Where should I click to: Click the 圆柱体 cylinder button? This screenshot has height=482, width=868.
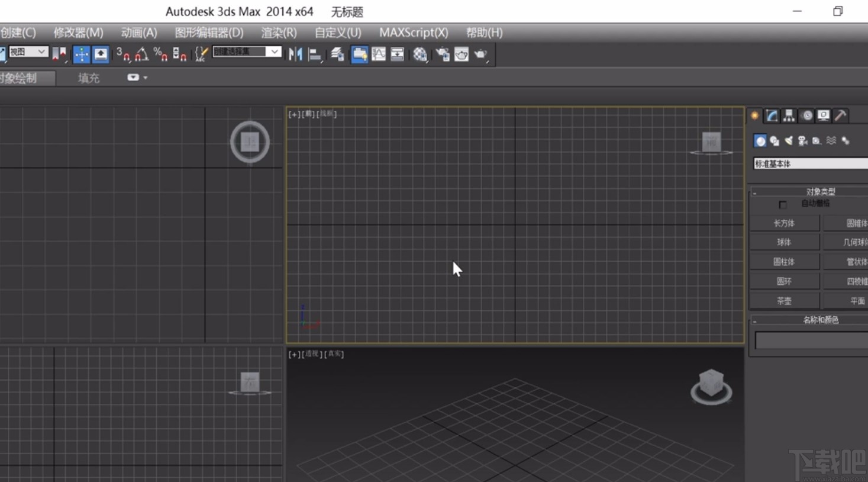[785, 262]
